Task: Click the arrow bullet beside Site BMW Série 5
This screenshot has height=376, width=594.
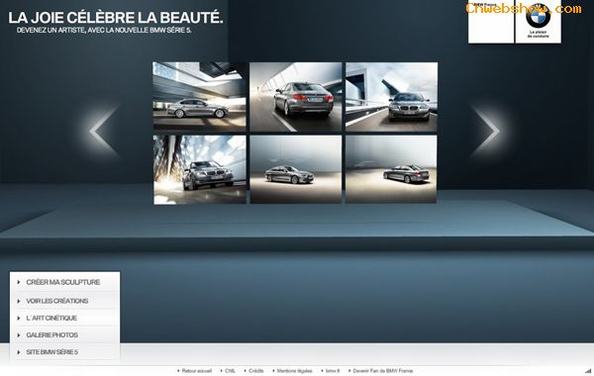Action: (19, 352)
